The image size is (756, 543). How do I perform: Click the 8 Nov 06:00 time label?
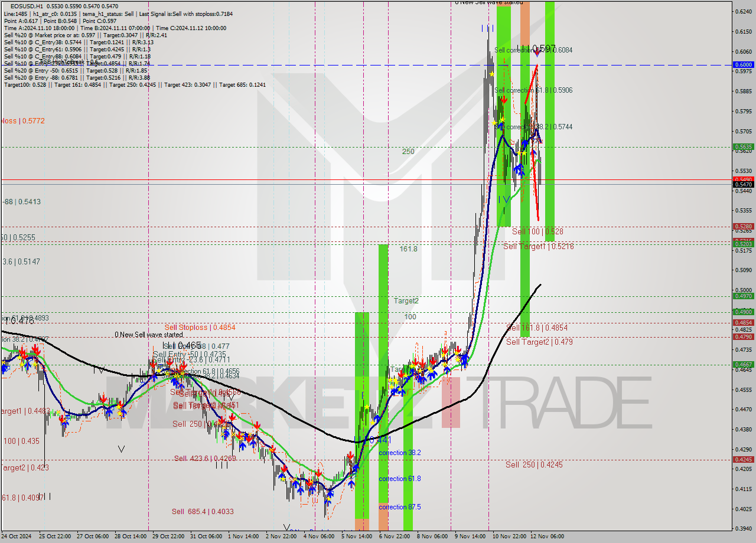pyautogui.click(x=432, y=537)
